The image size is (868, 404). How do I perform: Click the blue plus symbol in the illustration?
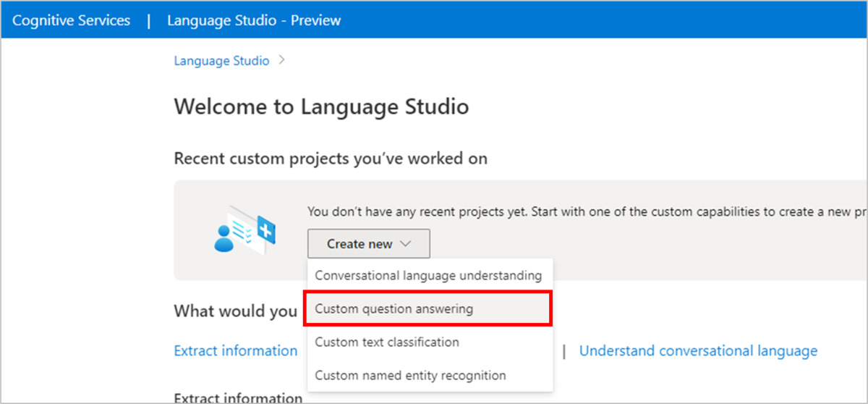pyautogui.click(x=267, y=232)
